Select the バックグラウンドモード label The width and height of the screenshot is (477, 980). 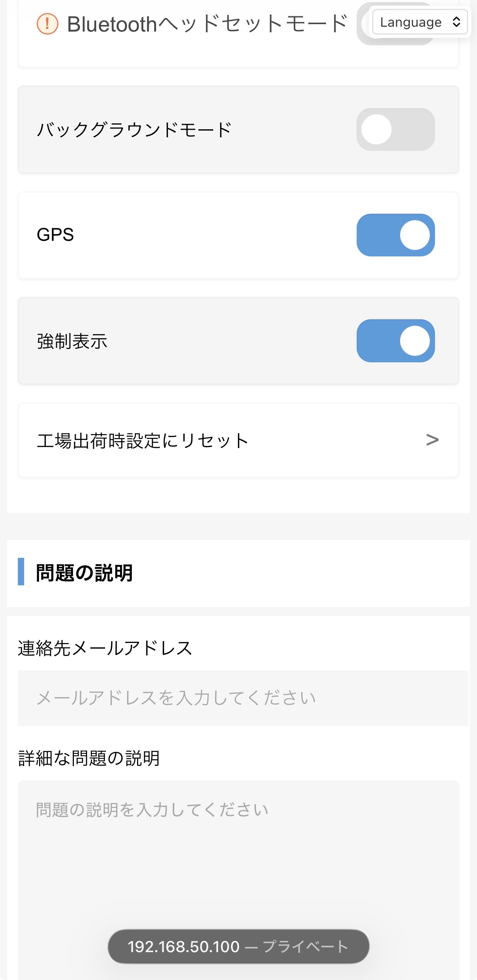point(134,130)
